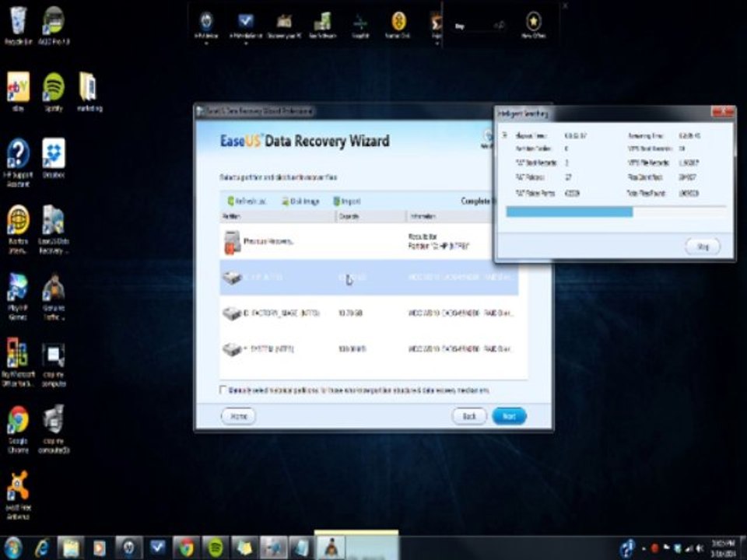747x560 pixels.
Task: Open the star New Offers dock icon
Action: 534,25
